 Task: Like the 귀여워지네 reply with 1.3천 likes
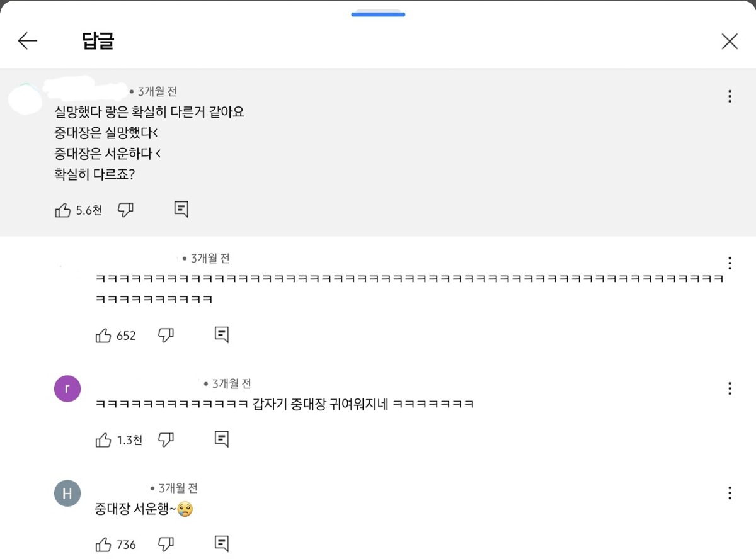coord(103,440)
